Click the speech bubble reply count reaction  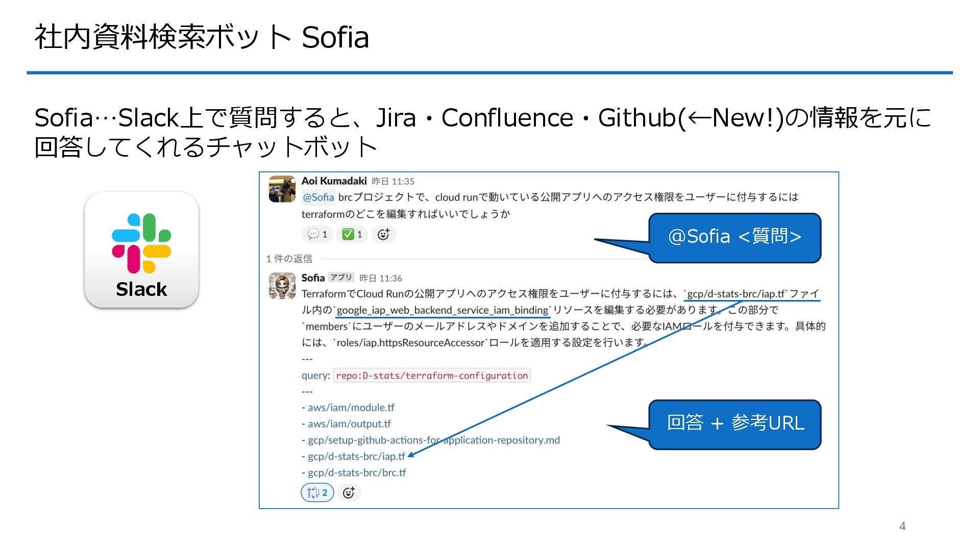pos(317,234)
